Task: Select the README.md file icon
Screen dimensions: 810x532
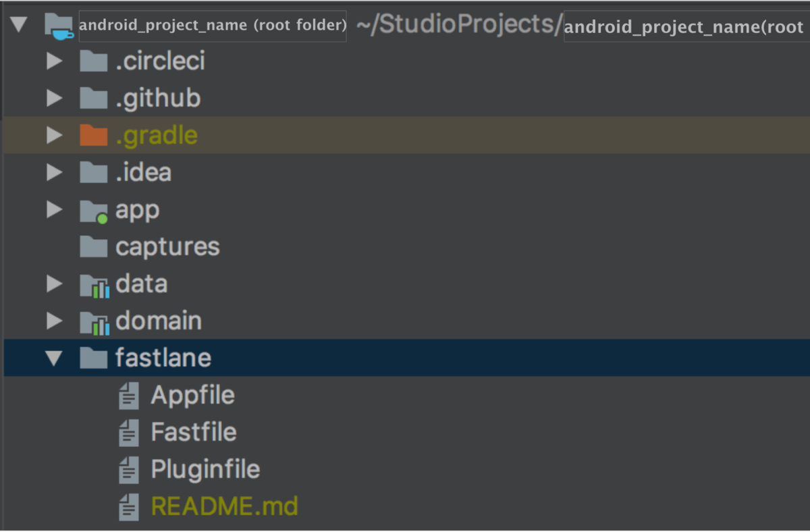Action: coord(129,506)
